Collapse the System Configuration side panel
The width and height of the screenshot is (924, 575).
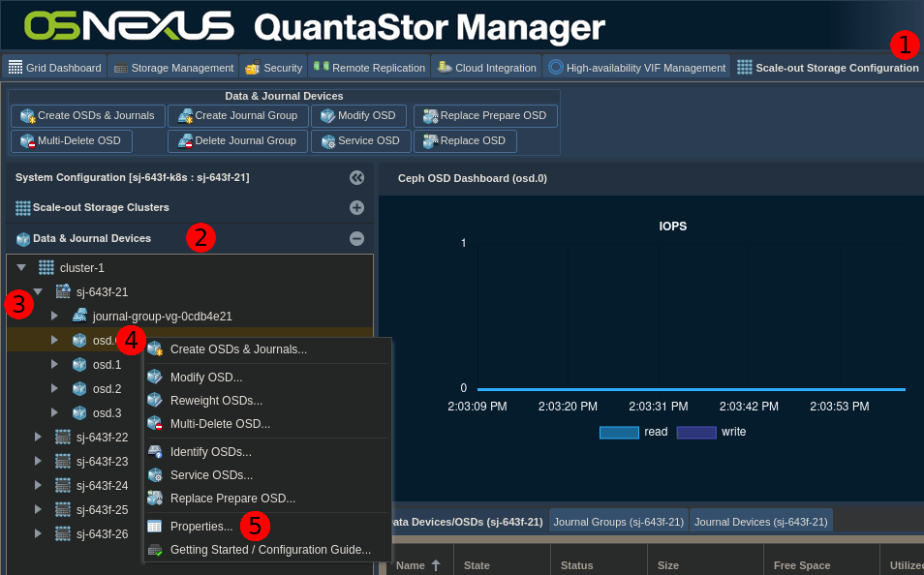tap(356, 178)
